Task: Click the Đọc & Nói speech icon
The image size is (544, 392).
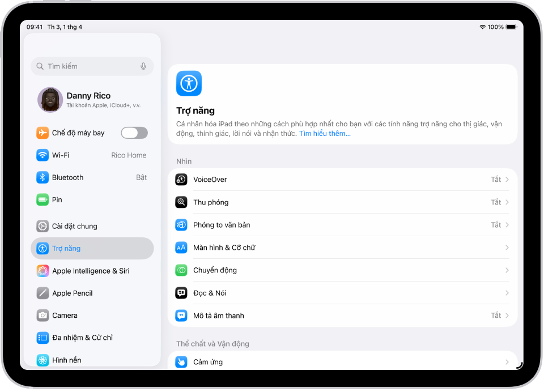Action: 181,293
